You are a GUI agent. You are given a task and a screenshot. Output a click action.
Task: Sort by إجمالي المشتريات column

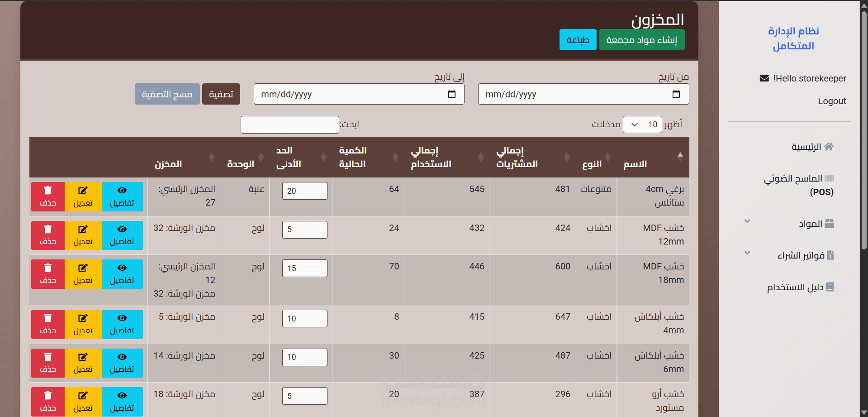567,157
